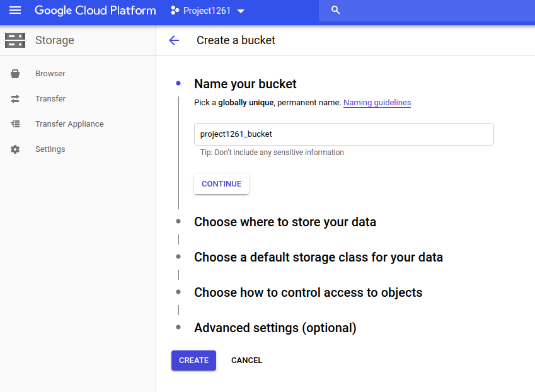Open the Naming guidelines link
535x392 pixels.
[377, 102]
